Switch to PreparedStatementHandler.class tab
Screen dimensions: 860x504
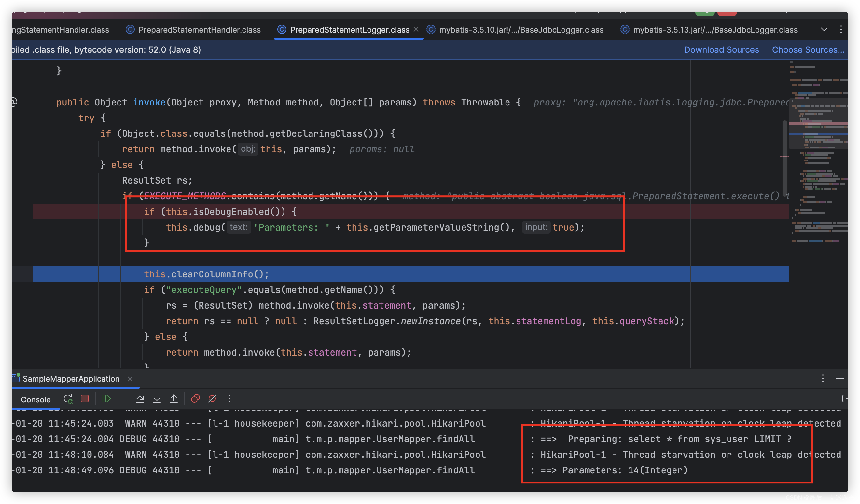click(x=199, y=30)
